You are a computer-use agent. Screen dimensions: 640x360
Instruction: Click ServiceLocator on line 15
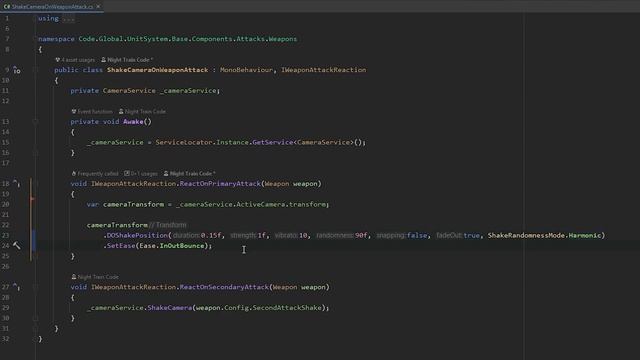[184, 142]
